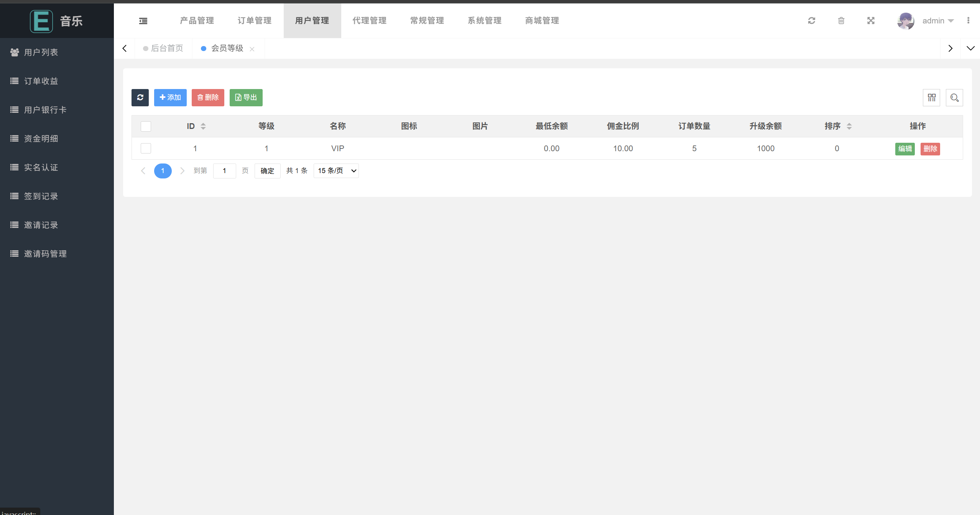Click the VIP name cell
This screenshot has height=515, width=980.
click(337, 149)
